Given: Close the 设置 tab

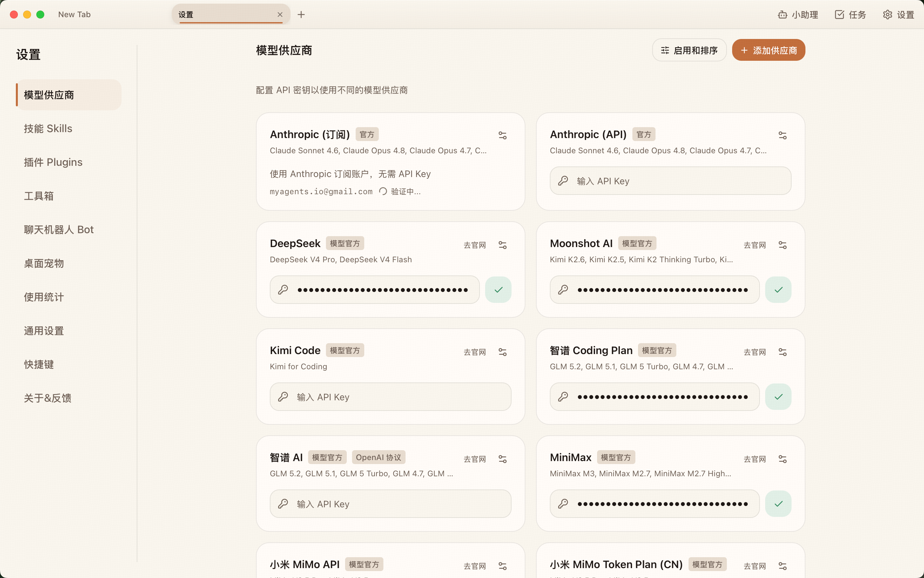Looking at the screenshot, I should pyautogui.click(x=280, y=15).
